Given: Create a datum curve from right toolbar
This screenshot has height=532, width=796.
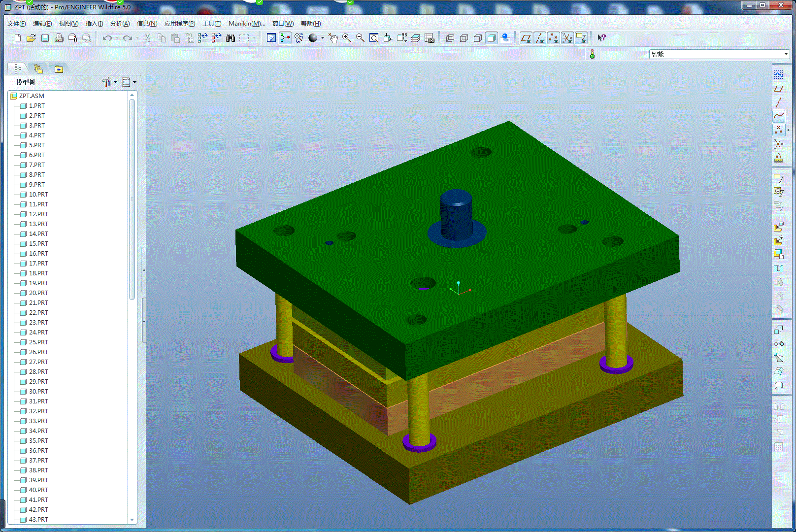Looking at the screenshot, I should click(778, 116).
